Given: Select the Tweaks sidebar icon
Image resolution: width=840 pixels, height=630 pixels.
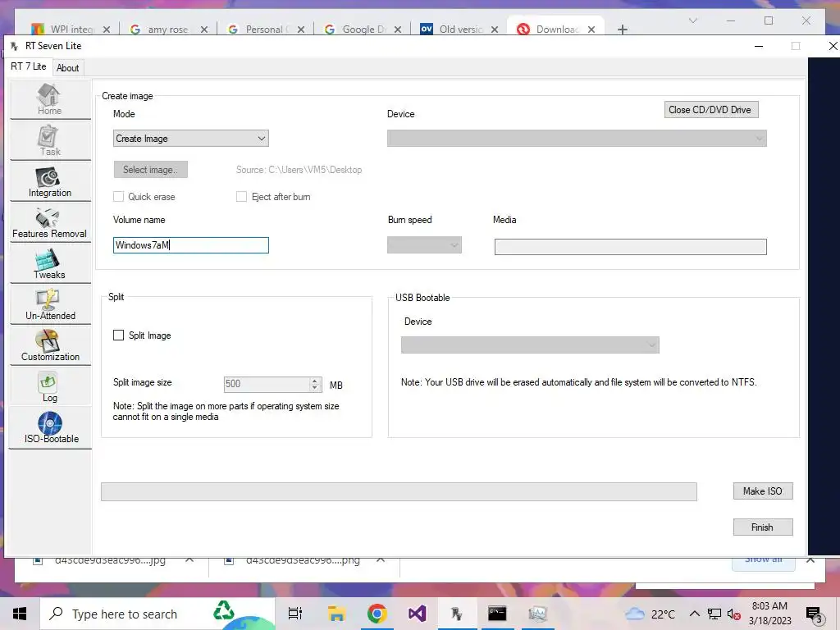Looking at the screenshot, I should click(x=50, y=264).
